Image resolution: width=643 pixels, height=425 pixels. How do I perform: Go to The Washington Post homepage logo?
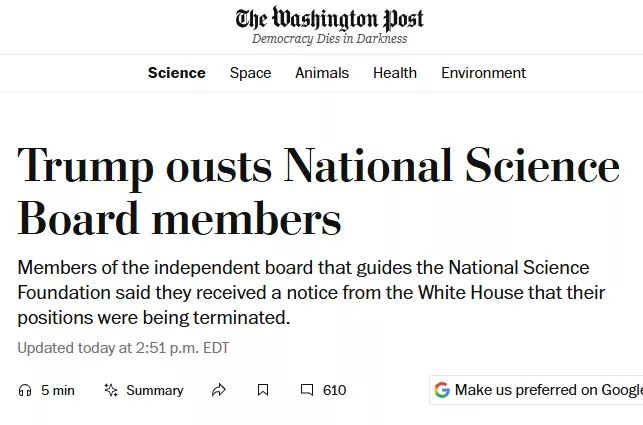click(329, 19)
